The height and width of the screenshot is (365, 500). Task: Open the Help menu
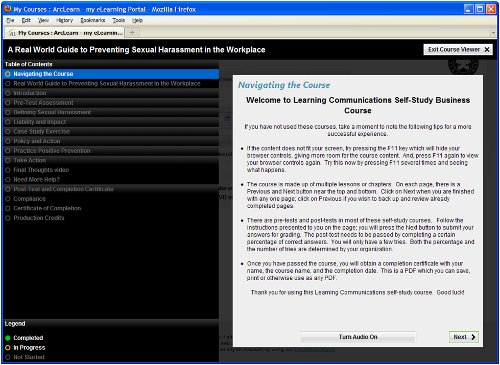click(x=137, y=20)
